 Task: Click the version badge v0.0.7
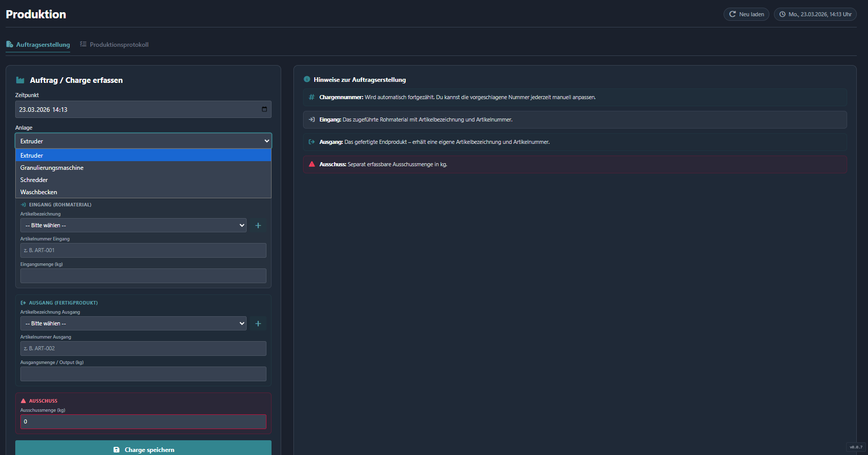pos(856,447)
